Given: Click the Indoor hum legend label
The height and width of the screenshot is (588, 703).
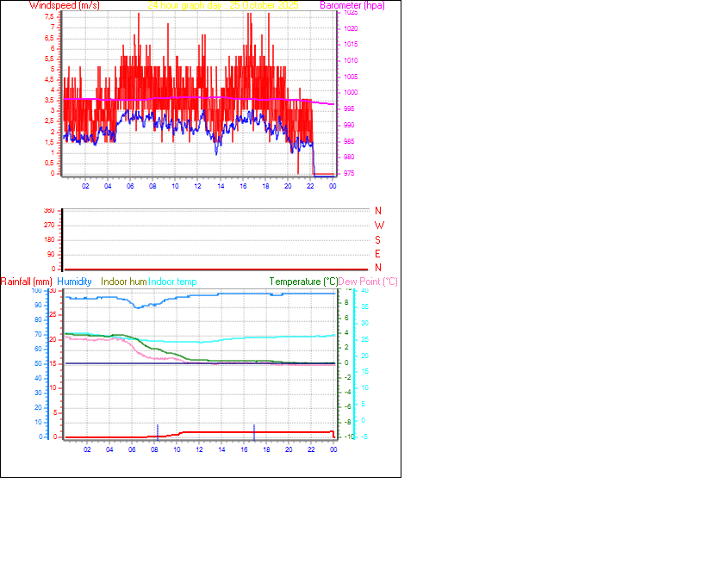Looking at the screenshot, I should click(122, 282).
